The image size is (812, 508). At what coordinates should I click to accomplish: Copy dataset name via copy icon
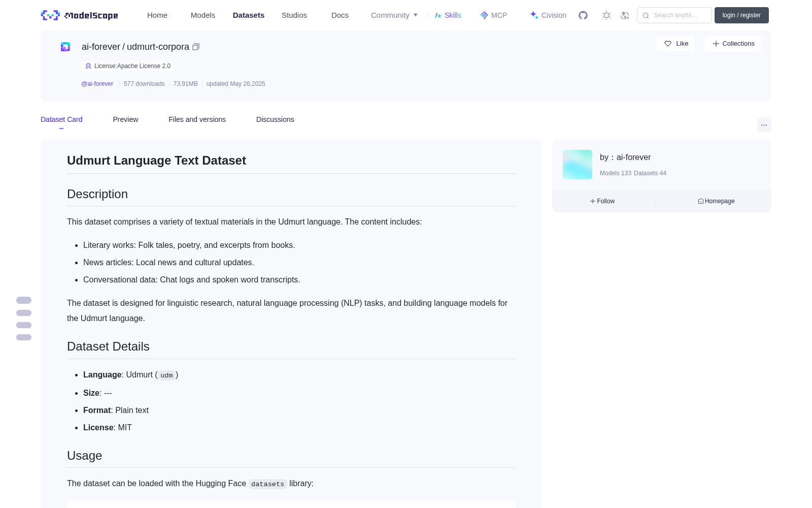196,47
